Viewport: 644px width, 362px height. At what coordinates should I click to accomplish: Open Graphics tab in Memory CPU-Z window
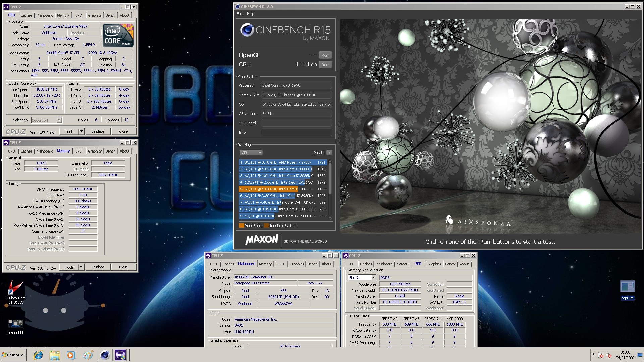(x=95, y=151)
